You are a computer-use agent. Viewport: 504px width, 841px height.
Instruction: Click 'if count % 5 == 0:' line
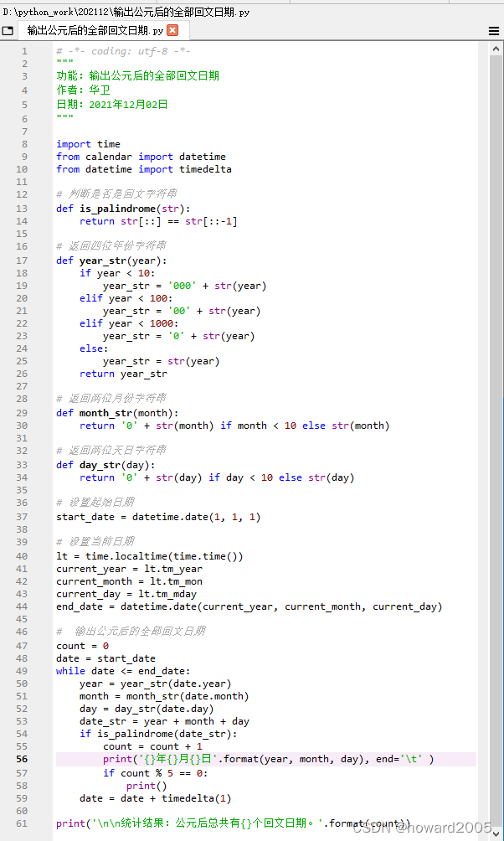click(x=156, y=773)
